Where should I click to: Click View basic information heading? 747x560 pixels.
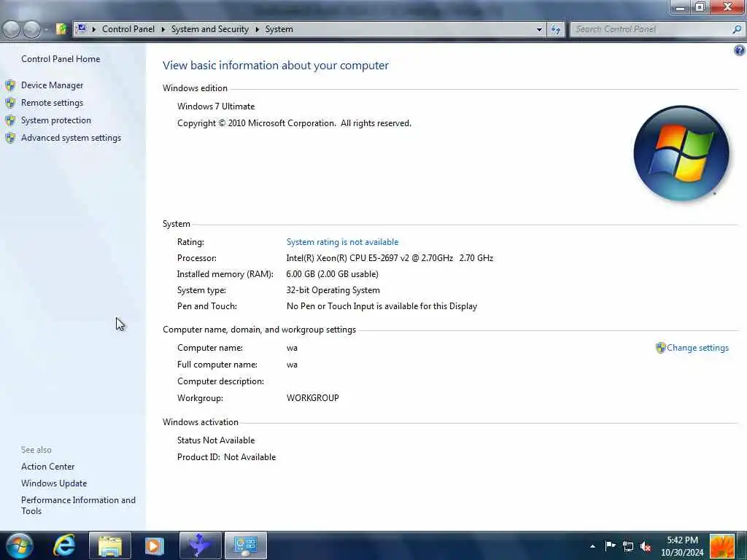pos(275,65)
